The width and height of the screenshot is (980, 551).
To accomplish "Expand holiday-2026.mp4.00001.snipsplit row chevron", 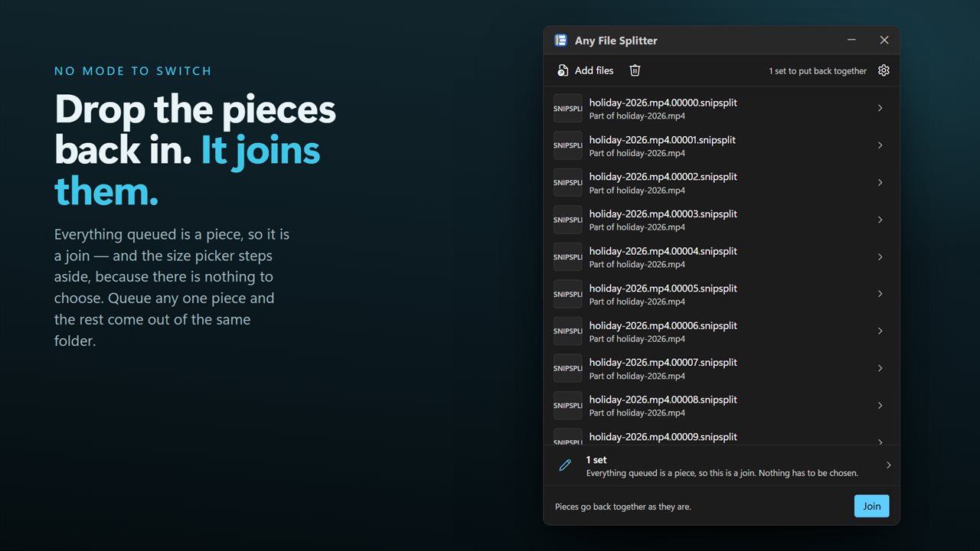I will point(880,145).
